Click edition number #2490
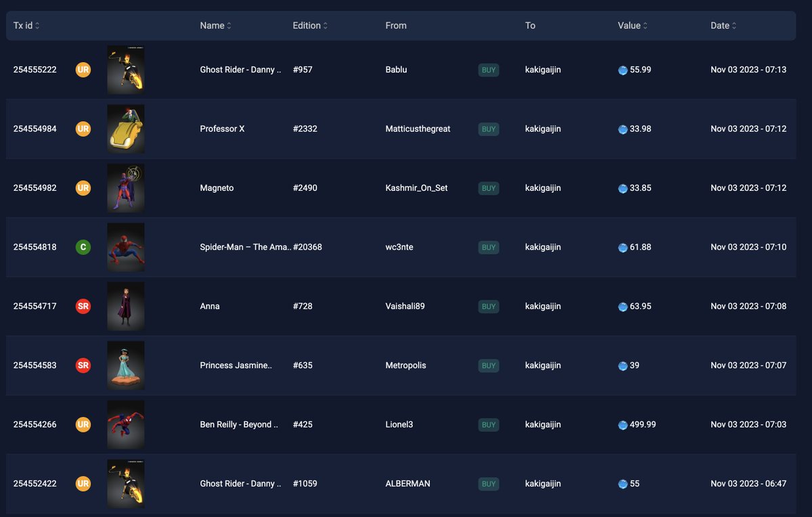The image size is (812, 517). [x=304, y=188]
